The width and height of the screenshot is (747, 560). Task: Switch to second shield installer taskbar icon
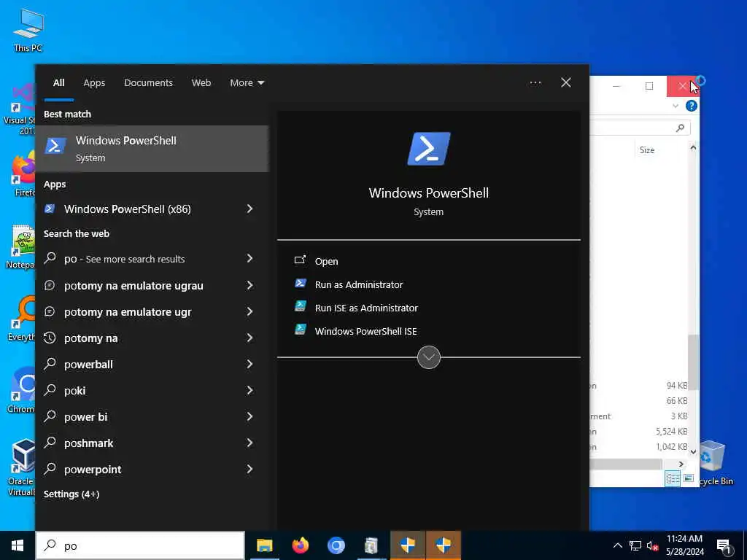(444, 545)
